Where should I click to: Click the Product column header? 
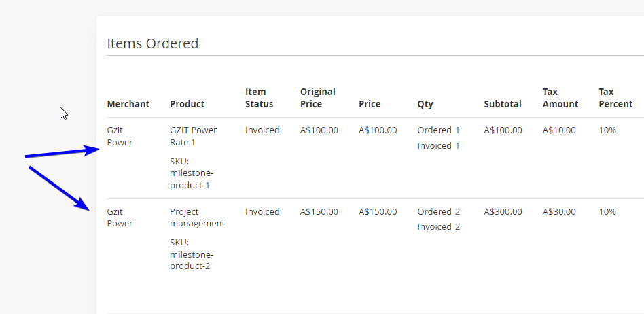[x=187, y=104]
